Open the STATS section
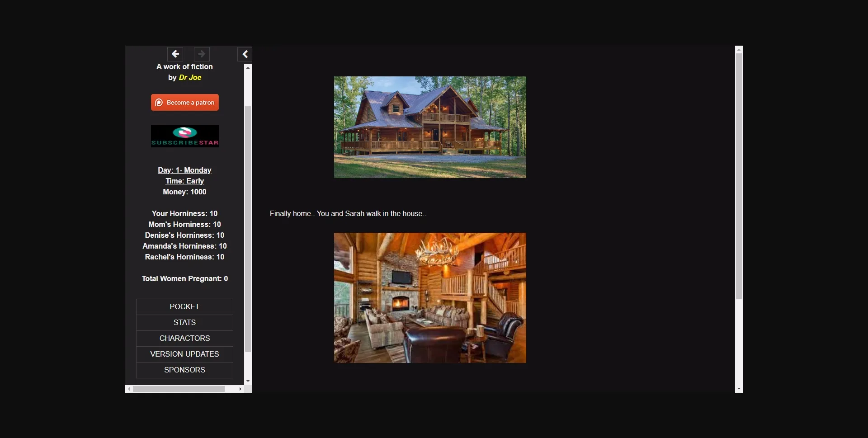This screenshot has height=438, width=868. coord(184,322)
